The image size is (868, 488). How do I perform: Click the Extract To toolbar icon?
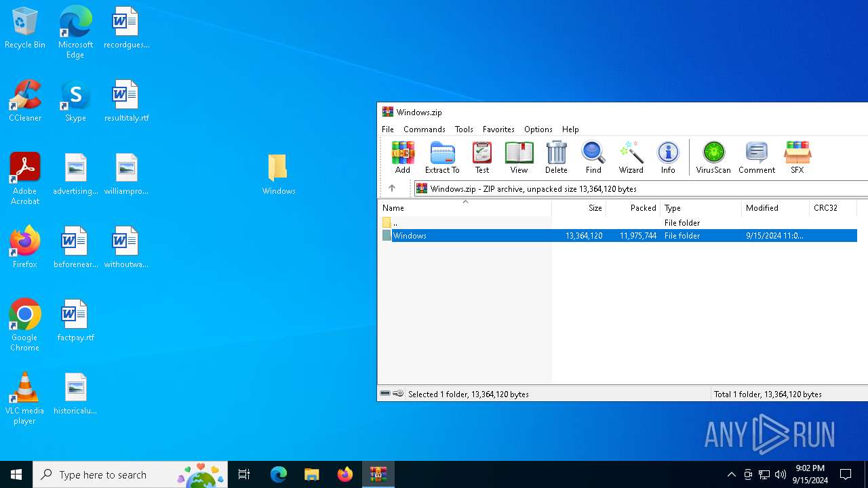(442, 157)
